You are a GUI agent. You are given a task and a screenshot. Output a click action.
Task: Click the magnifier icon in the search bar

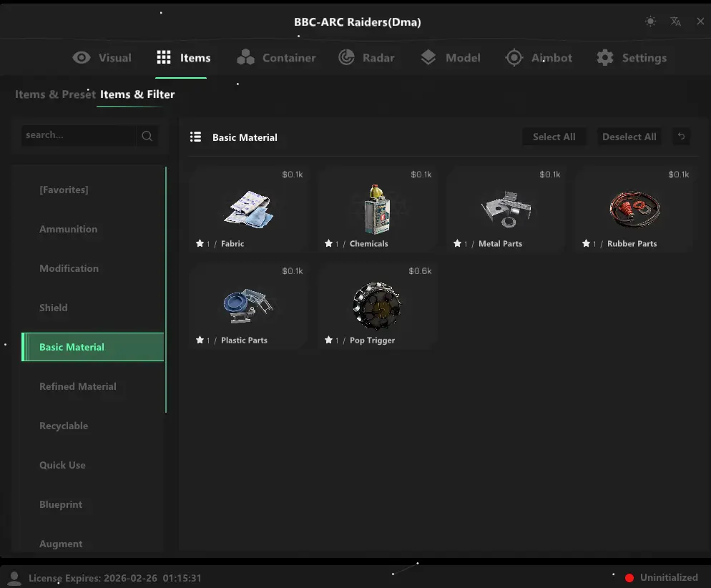[x=147, y=135]
